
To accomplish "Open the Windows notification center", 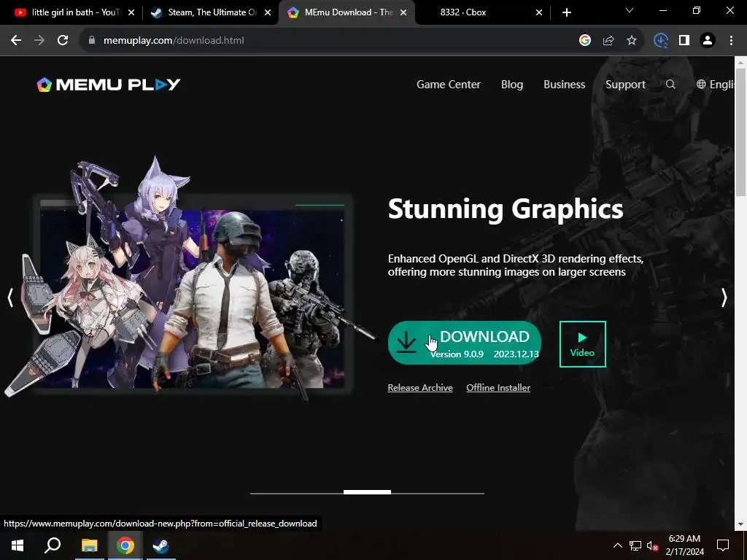I will [723, 545].
